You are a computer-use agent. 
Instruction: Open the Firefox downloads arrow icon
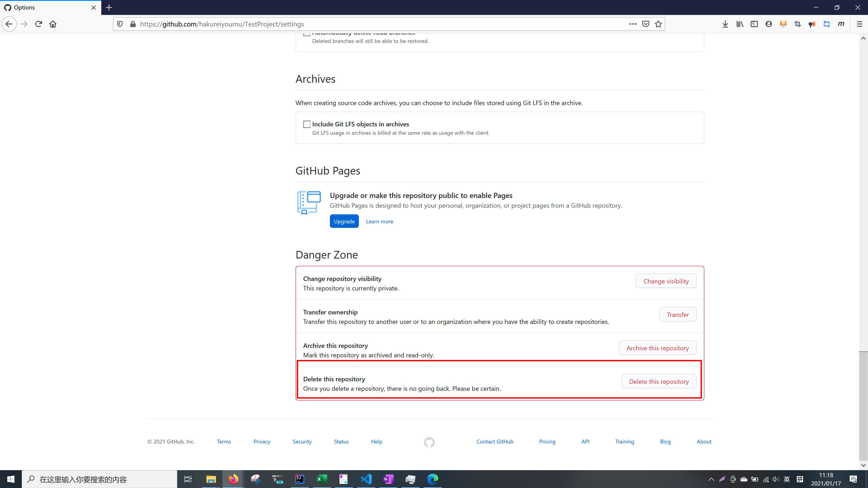coord(725,24)
